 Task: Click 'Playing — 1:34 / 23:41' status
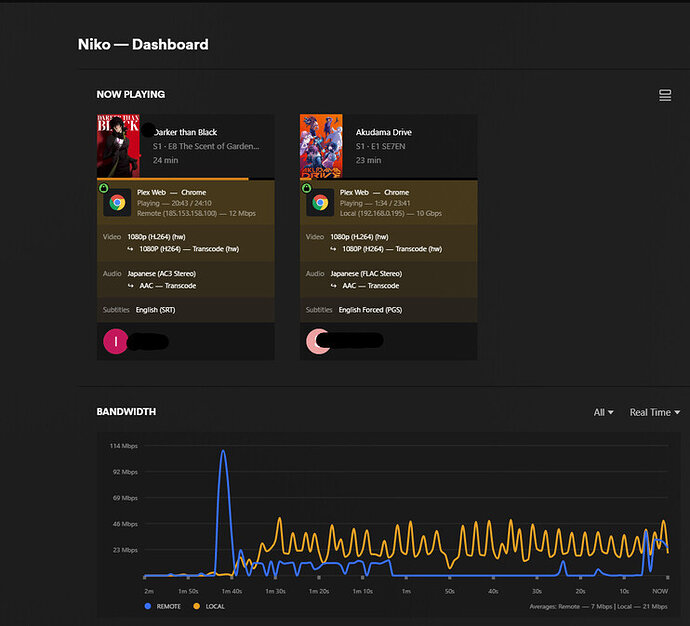[x=375, y=203]
